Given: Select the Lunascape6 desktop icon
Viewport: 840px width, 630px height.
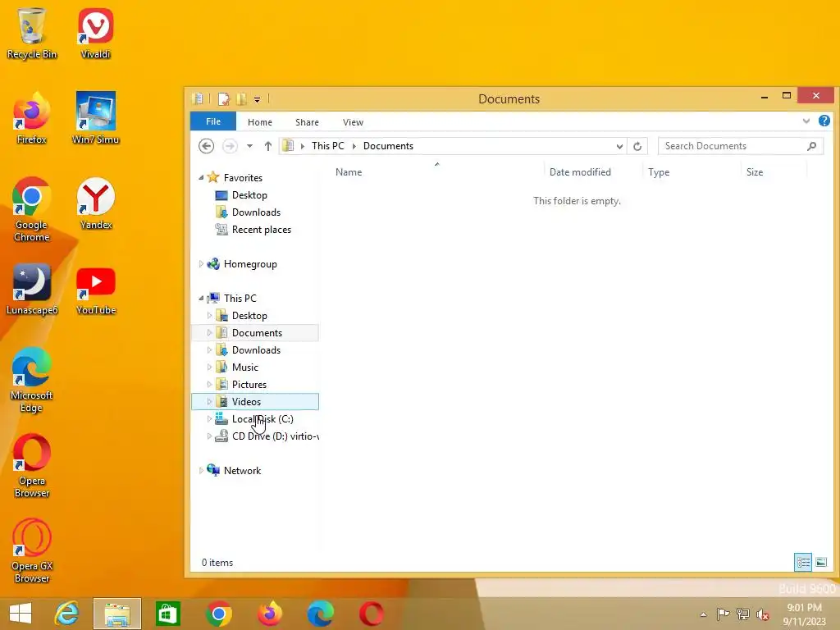Looking at the screenshot, I should (x=32, y=290).
